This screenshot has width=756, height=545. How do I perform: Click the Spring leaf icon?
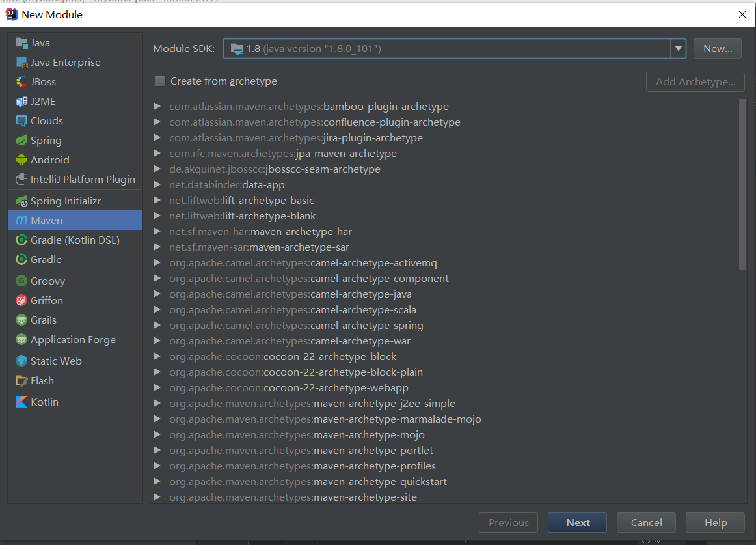pos(21,141)
